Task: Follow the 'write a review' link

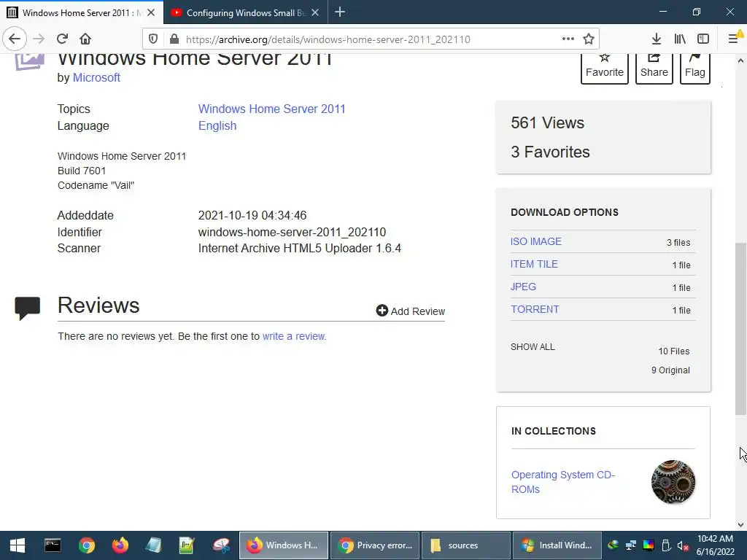Action: point(294,336)
